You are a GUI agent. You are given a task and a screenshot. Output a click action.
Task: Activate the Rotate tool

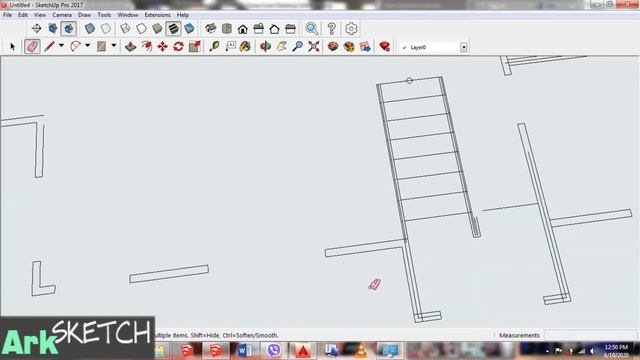pos(178,46)
